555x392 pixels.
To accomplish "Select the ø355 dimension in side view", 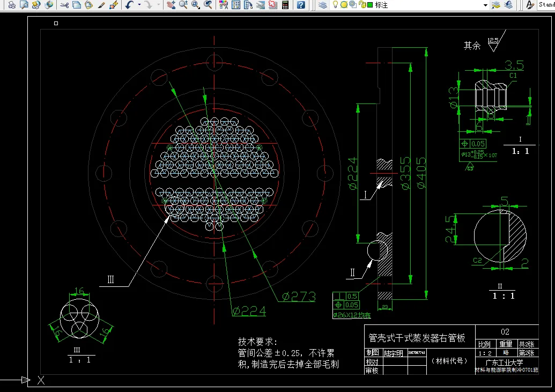I will tap(405, 173).
